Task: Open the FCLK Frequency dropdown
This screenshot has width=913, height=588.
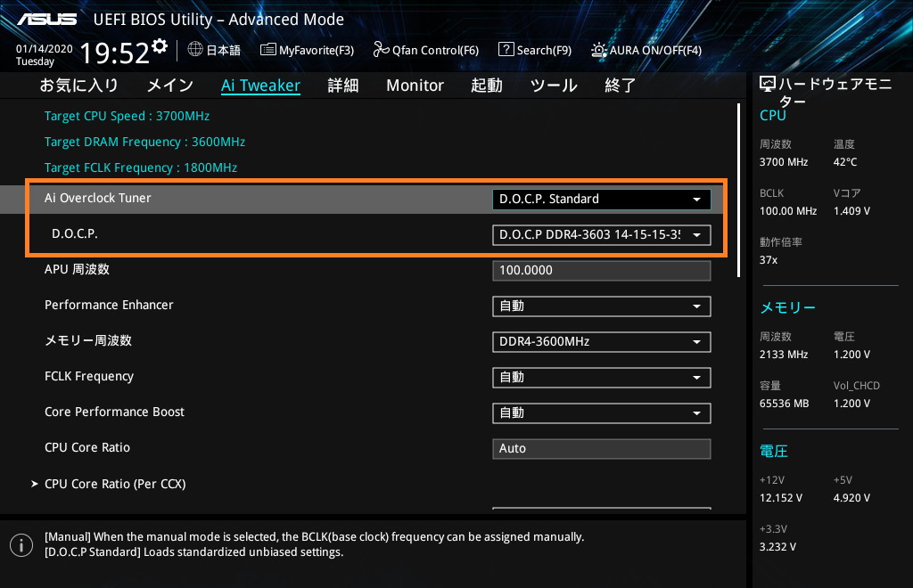Action: click(x=602, y=378)
